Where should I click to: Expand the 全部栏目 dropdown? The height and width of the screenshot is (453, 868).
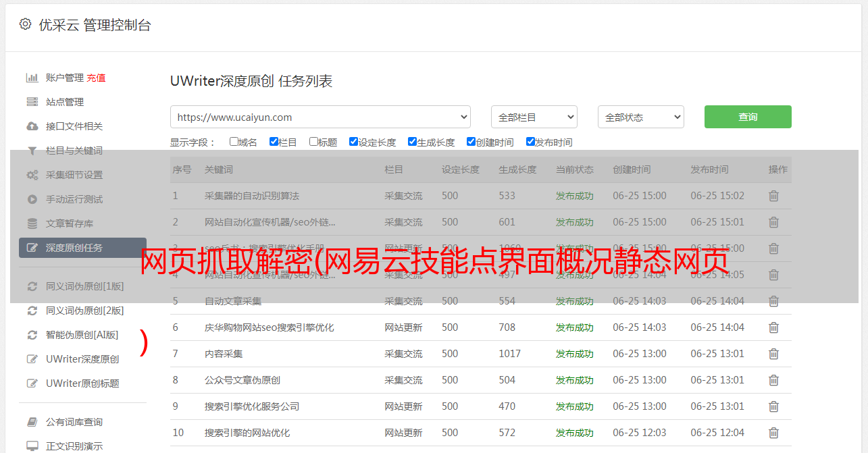534,117
